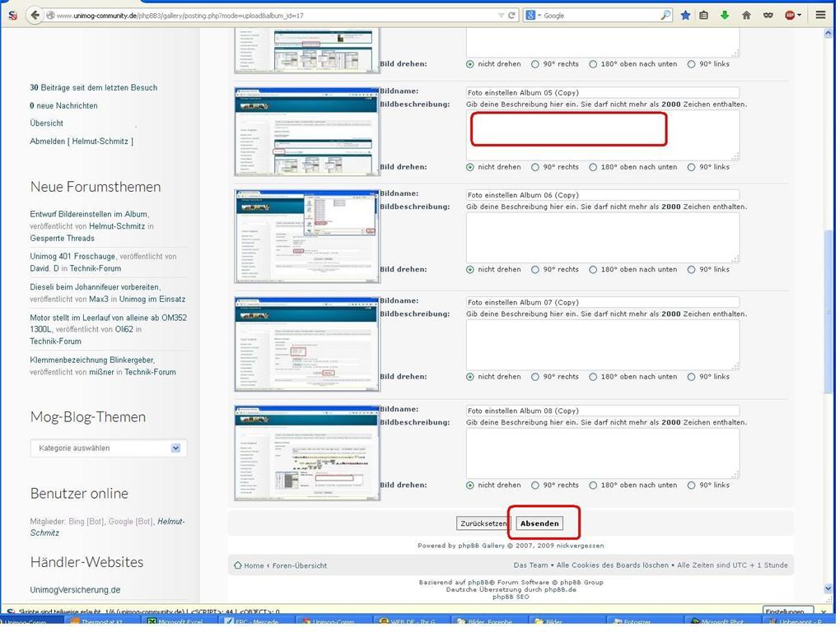
Task: Click the Album 07 Bildbeschreibung text area
Action: [602, 343]
